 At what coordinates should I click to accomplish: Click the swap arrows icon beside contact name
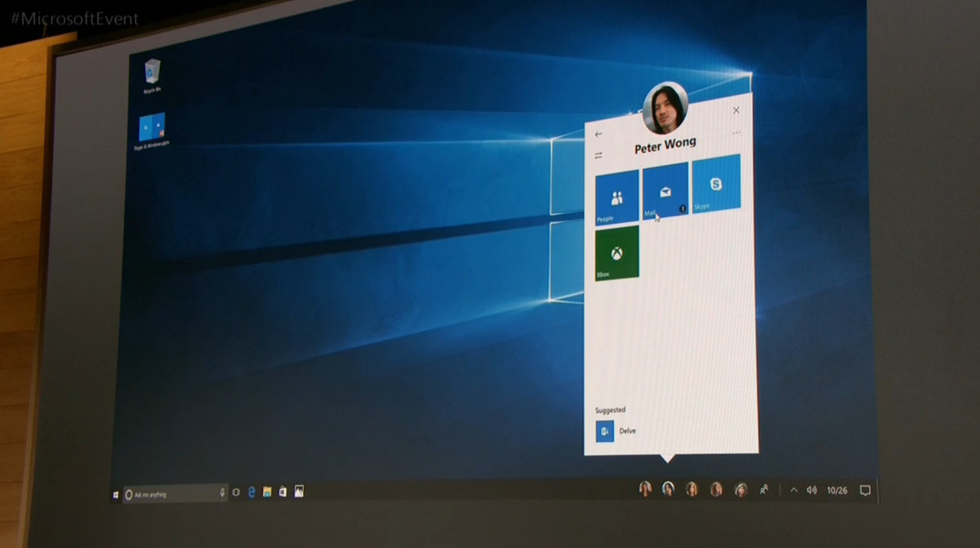[599, 155]
